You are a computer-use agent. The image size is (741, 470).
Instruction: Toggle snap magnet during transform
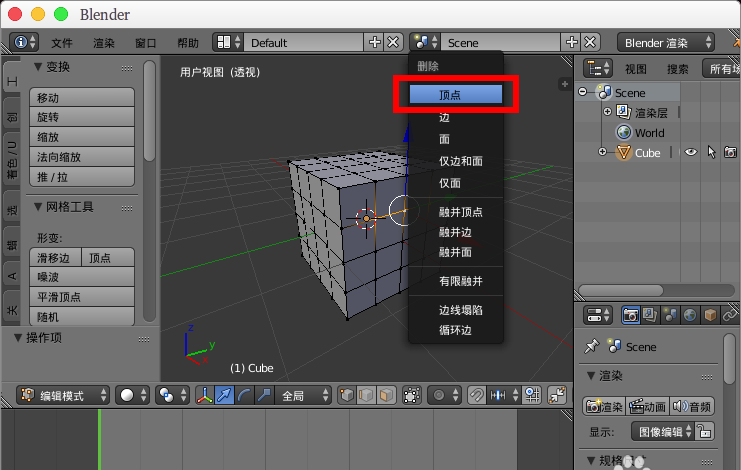tap(476, 395)
